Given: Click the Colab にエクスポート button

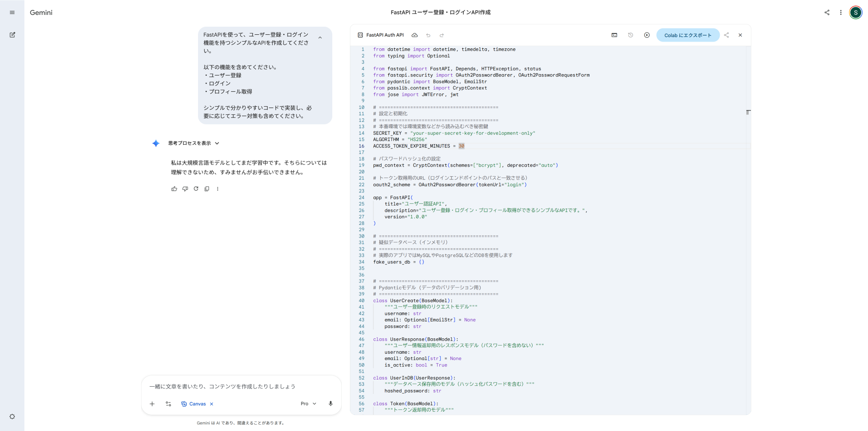Looking at the screenshot, I should pos(688,35).
